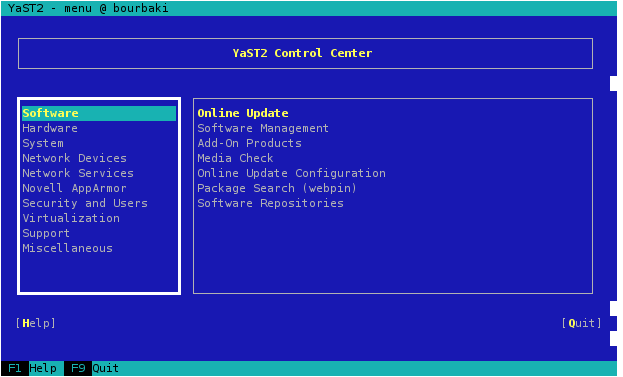Click the YaST2 Control Center heading
The width and height of the screenshot is (623, 377).
(x=302, y=53)
